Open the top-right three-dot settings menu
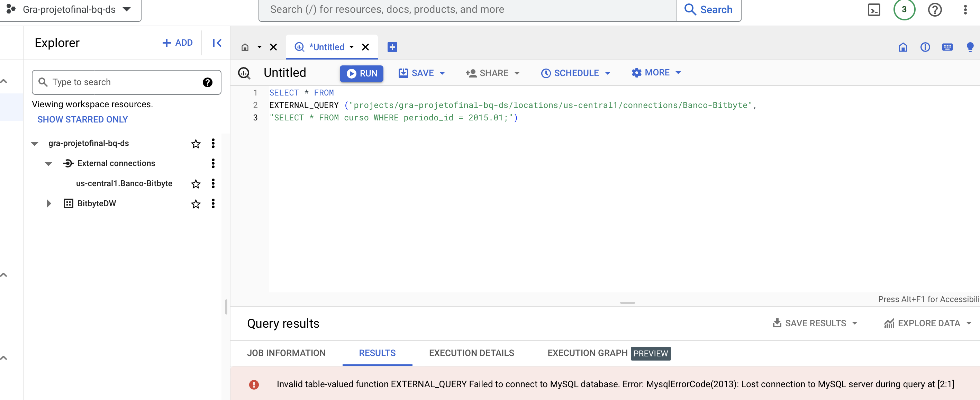 (965, 9)
